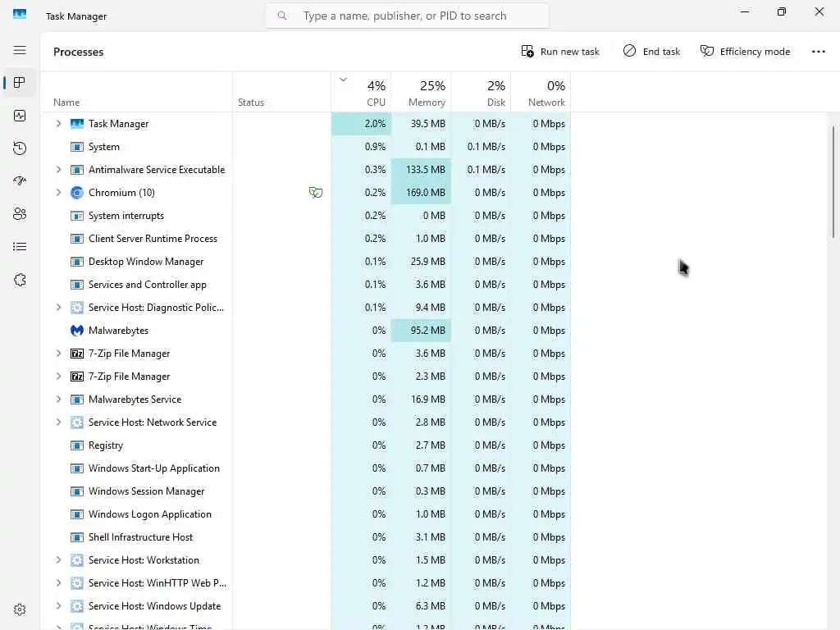Click the Registry process icon
840x630 pixels.
click(x=77, y=445)
